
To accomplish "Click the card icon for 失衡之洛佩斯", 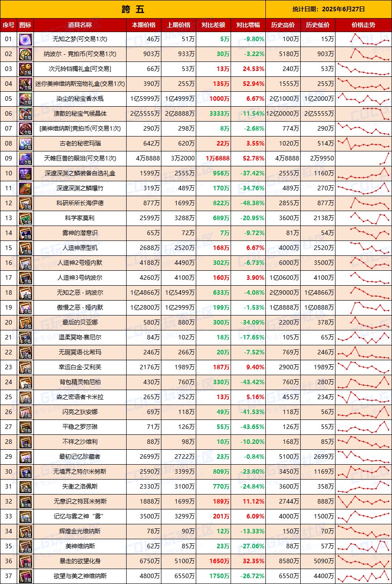I will 25,487.
